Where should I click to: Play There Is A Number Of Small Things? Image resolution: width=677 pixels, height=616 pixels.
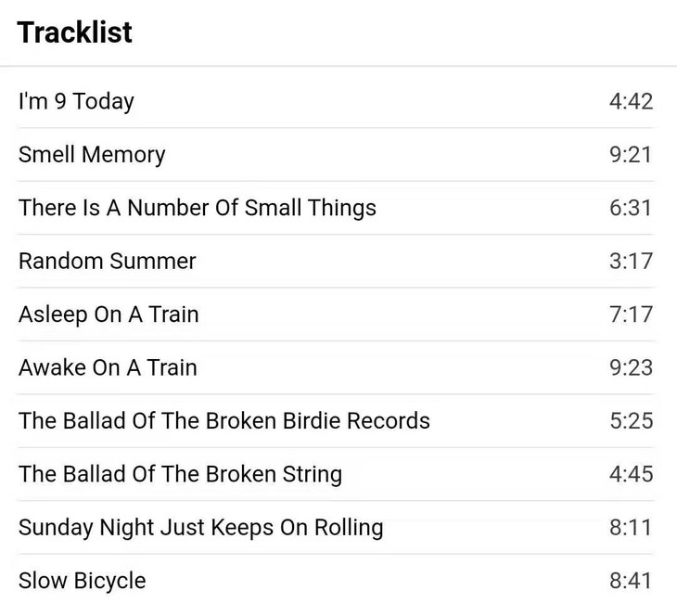tap(198, 208)
